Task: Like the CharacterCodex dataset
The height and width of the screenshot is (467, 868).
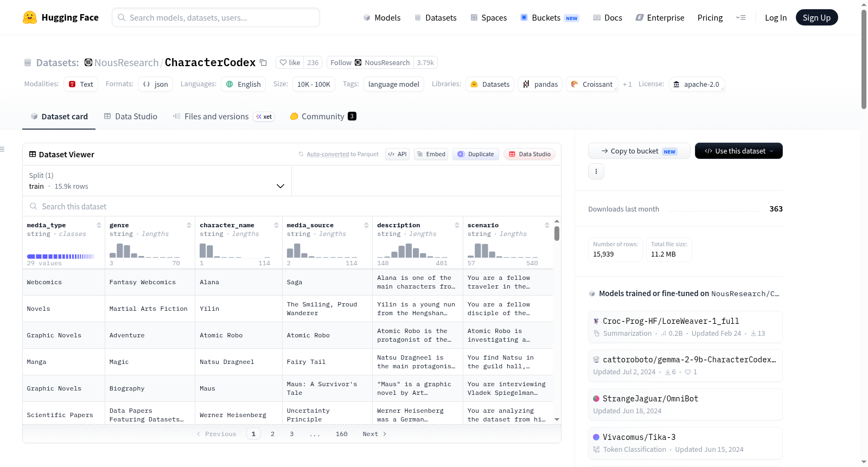Action: [x=290, y=62]
